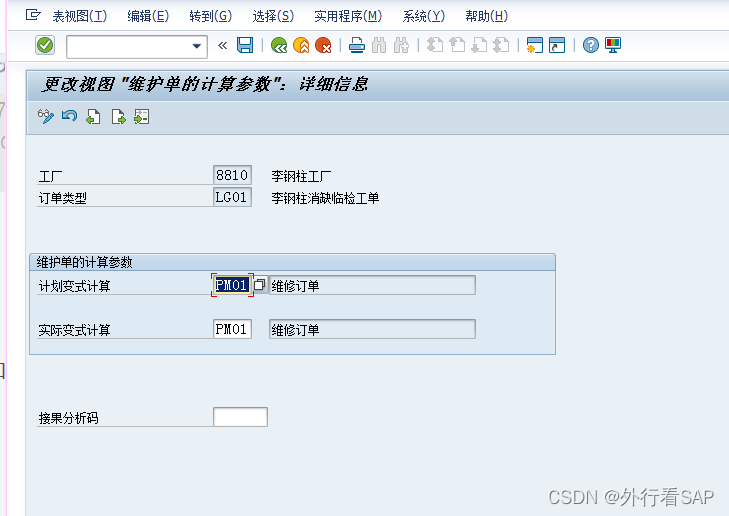
Task: Open the 表视图(T) menu
Action: click(80, 16)
